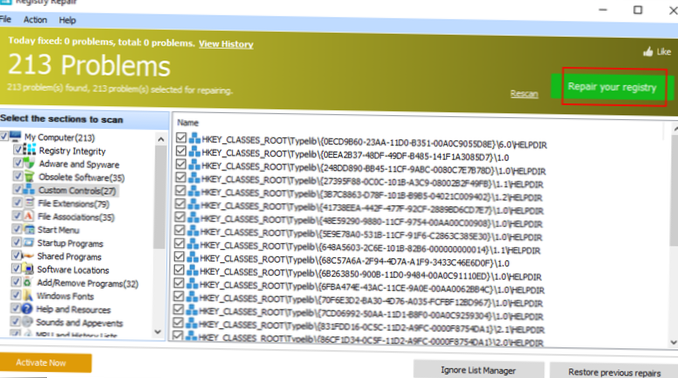Screen dimensions: 678x378
Task: Click the Software Locations folder icon
Action: coord(28,269)
